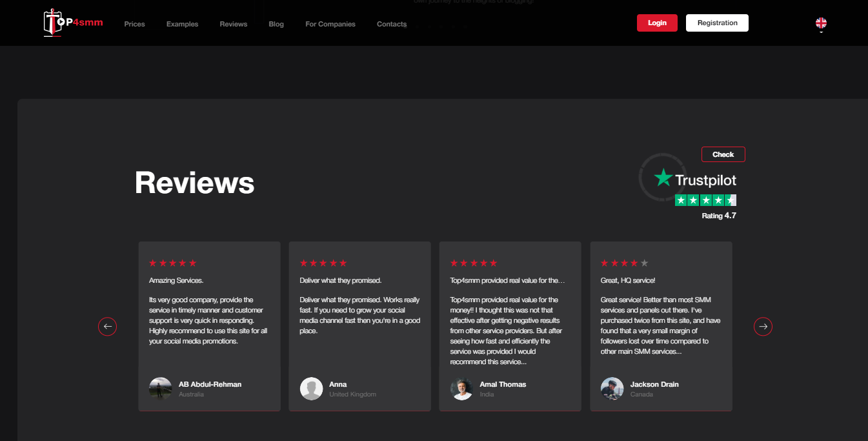
Task: Click the country label Canada
Action: [642, 395]
